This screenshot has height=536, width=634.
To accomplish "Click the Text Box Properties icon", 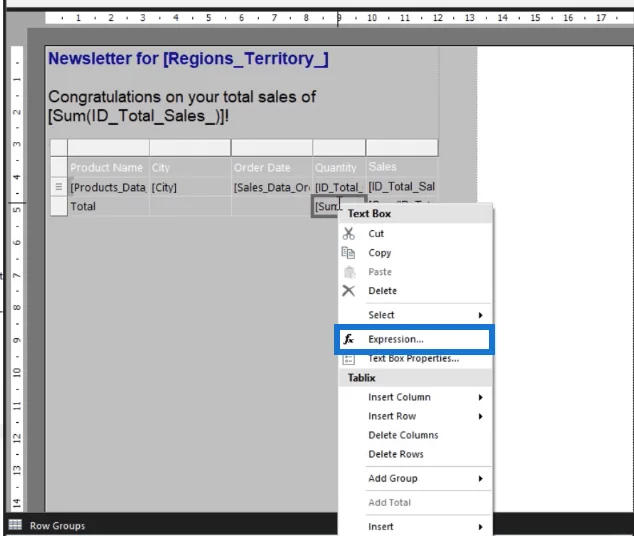I will point(349,359).
